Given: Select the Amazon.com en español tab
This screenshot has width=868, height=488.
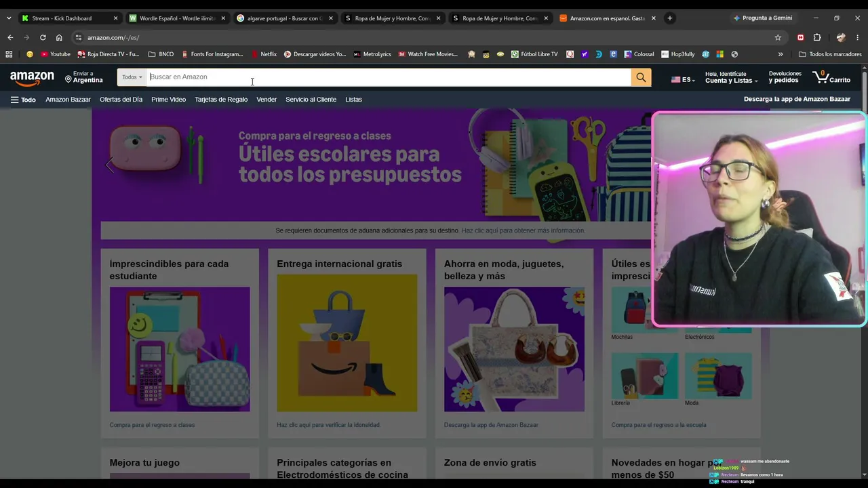Looking at the screenshot, I should [x=608, y=18].
